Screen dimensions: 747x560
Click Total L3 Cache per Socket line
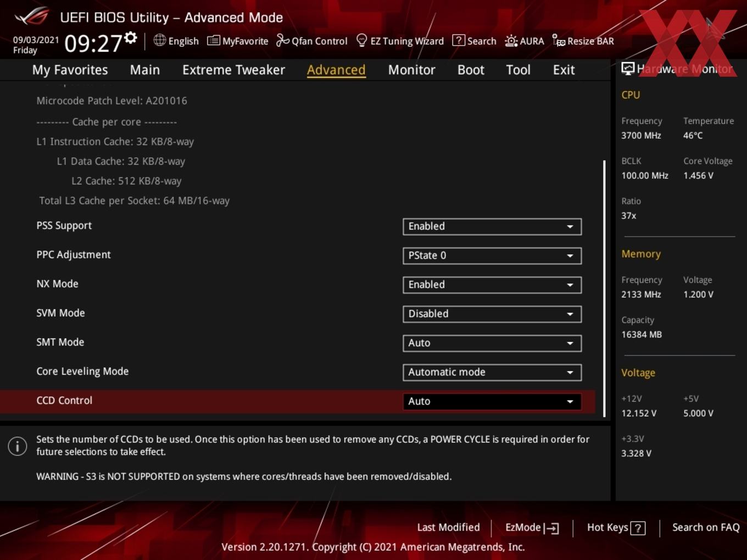(135, 200)
